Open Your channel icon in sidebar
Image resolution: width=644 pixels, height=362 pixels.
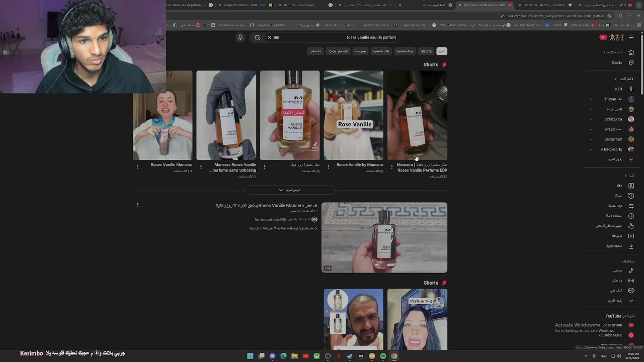[x=631, y=186]
